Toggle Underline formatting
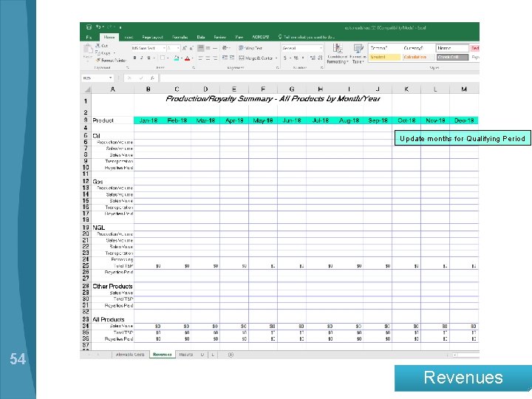 coord(149,58)
